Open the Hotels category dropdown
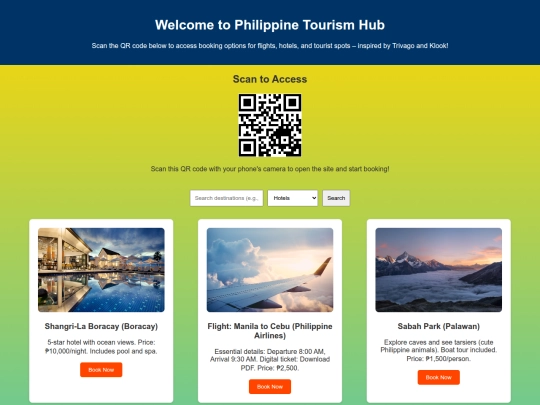The width and height of the screenshot is (540, 405). (292, 198)
